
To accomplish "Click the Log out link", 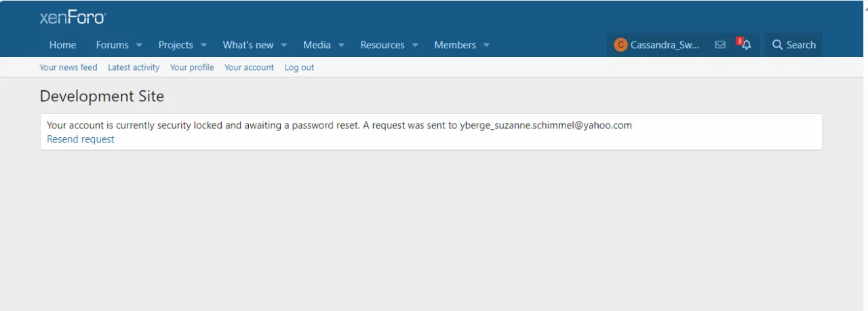I will [x=299, y=67].
